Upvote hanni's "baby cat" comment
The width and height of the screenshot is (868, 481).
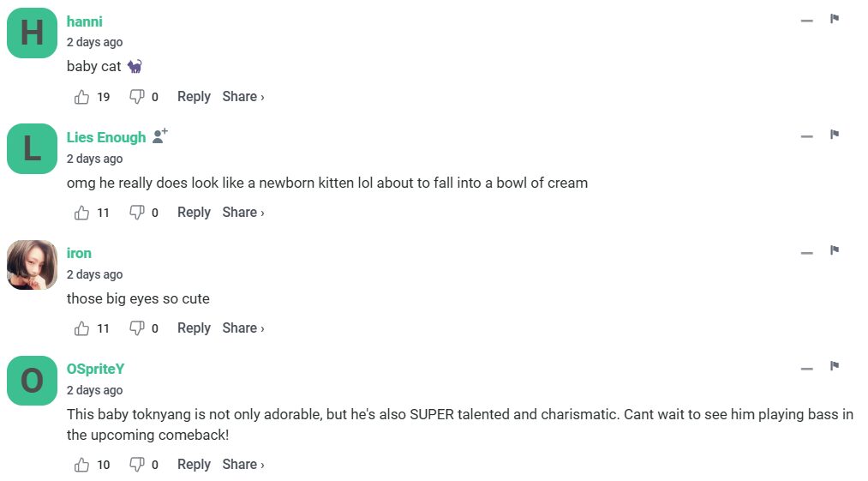point(82,97)
